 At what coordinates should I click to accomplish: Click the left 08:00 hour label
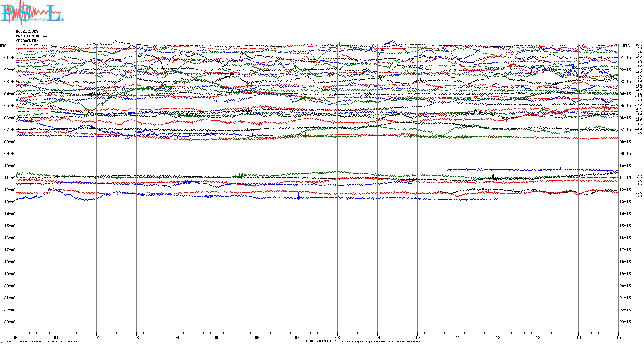point(10,142)
